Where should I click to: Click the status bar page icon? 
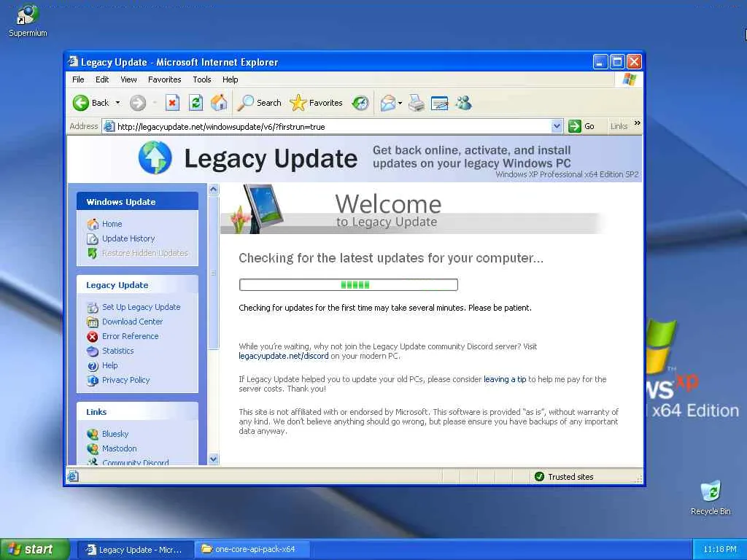[x=72, y=476]
